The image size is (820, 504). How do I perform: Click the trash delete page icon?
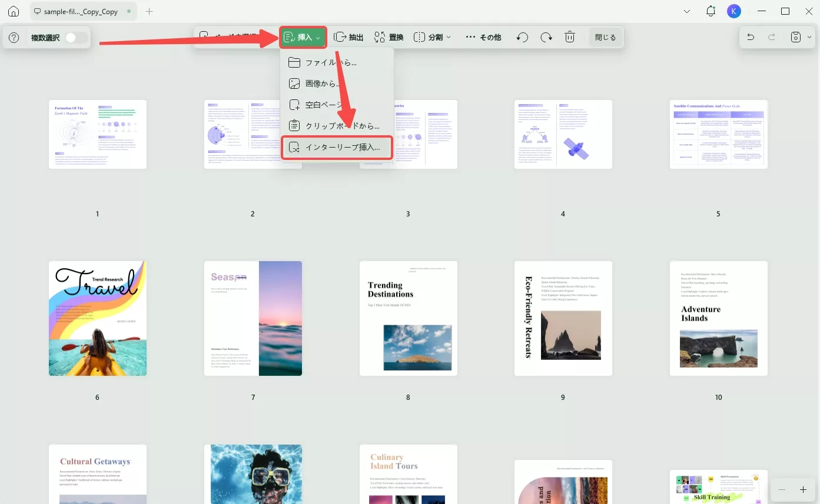tap(570, 37)
